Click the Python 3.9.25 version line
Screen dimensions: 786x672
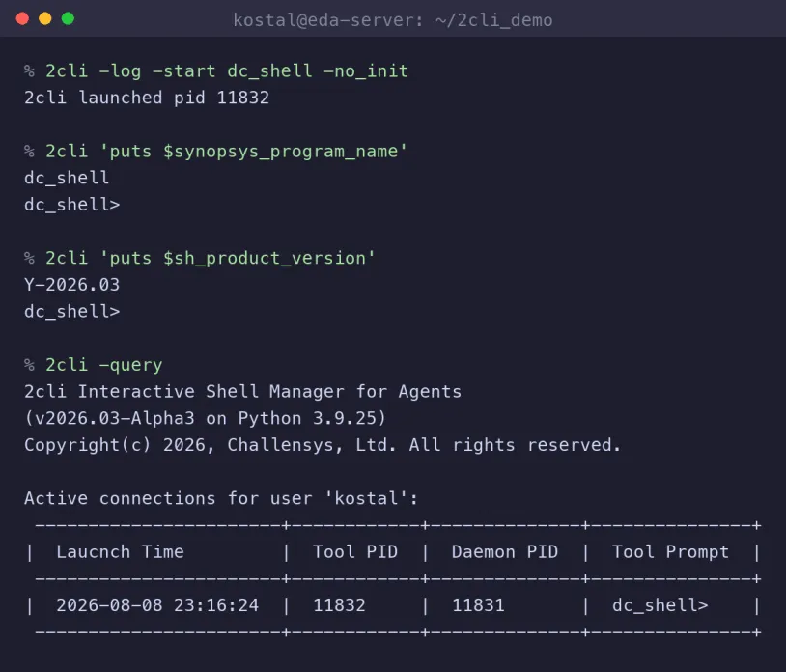tap(205, 418)
